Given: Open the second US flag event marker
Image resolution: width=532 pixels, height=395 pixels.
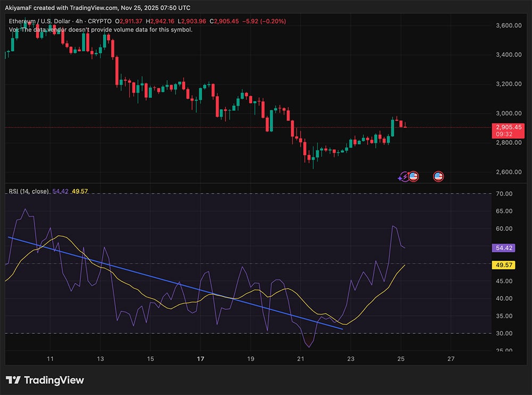Looking at the screenshot, I should click(438, 176).
